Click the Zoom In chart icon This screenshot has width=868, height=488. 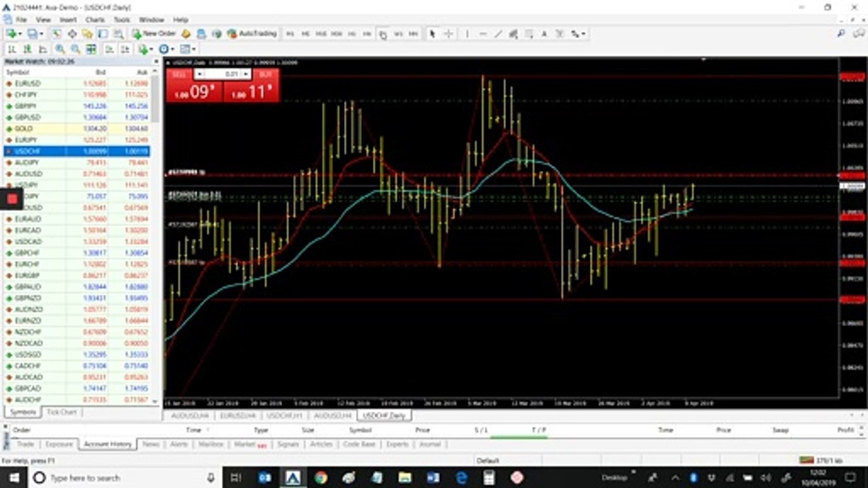point(60,49)
